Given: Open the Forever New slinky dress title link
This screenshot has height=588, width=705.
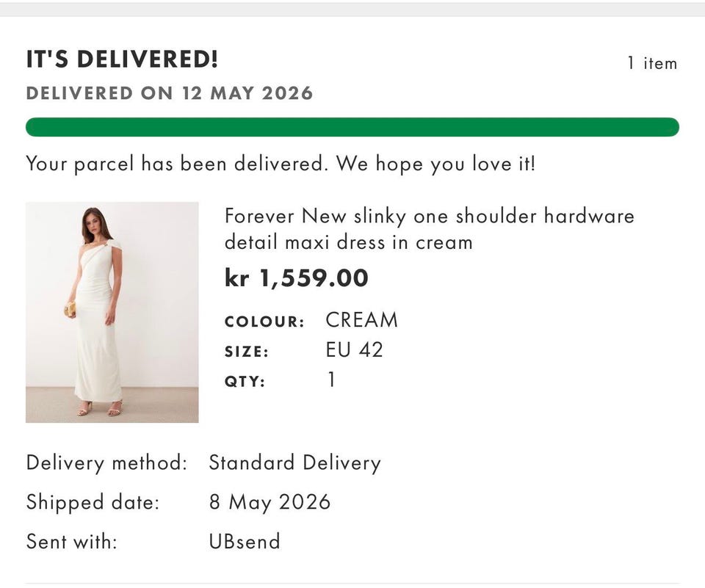Looking at the screenshot, I should pyautogui.click(x=430, y=229).
